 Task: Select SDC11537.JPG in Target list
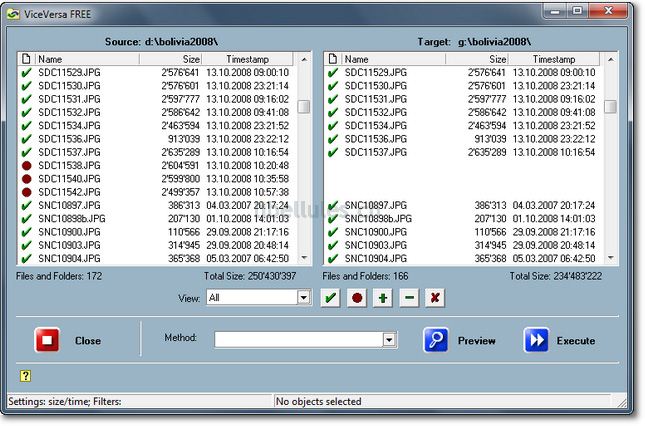pyautogui.click(x=376, y=152)
